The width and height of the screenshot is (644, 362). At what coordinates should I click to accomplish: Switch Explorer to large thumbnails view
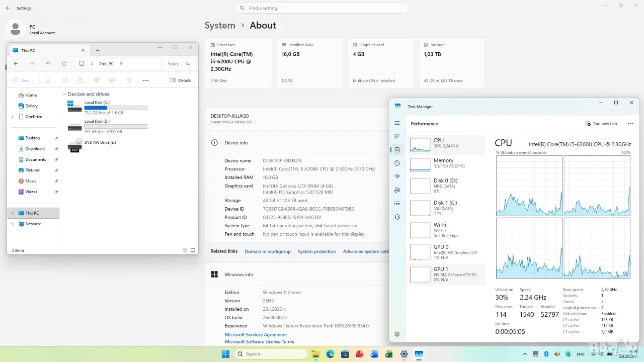[x=193, y=250]
